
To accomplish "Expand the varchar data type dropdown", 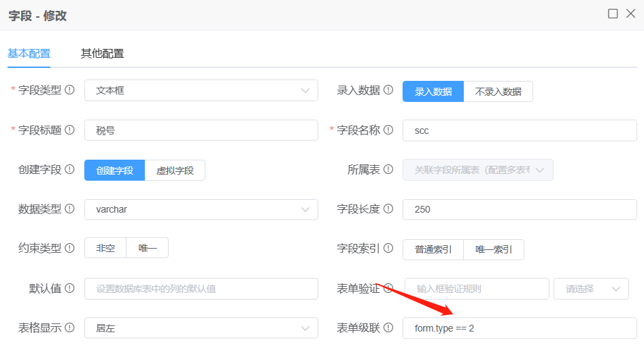I will coord(201,209).
